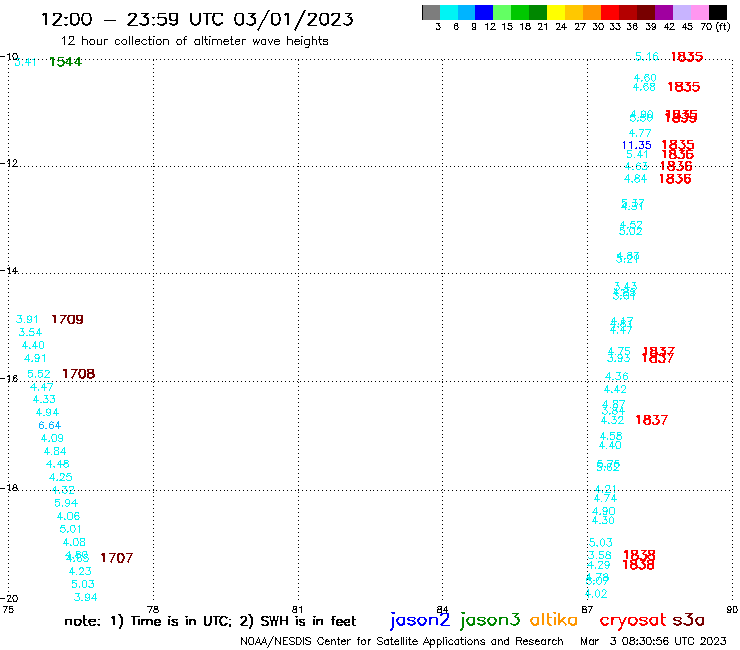Click the 4.30 wave height value

click(603, 520)
